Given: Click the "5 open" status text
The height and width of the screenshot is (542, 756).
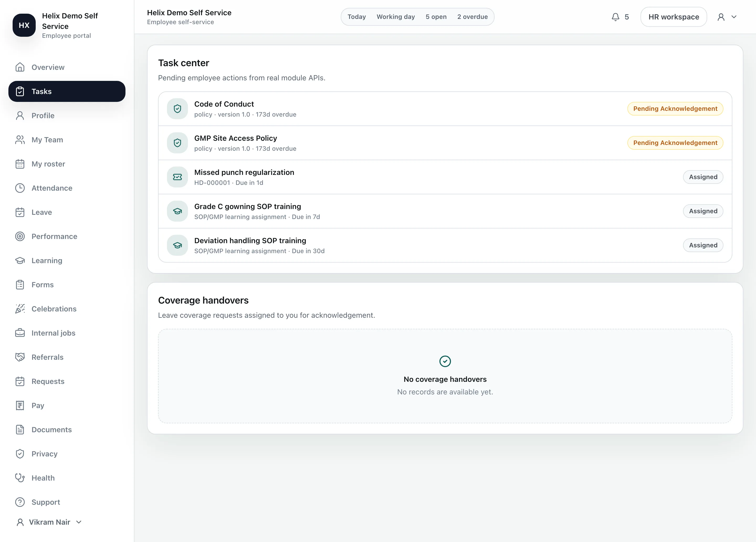Looking at the screenshot, I should coord(436,17).
